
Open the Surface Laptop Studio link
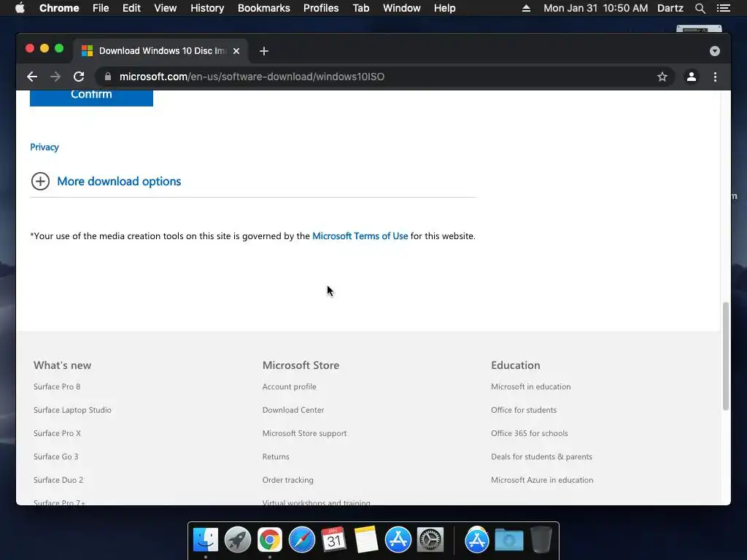click(x=72, y=410)
